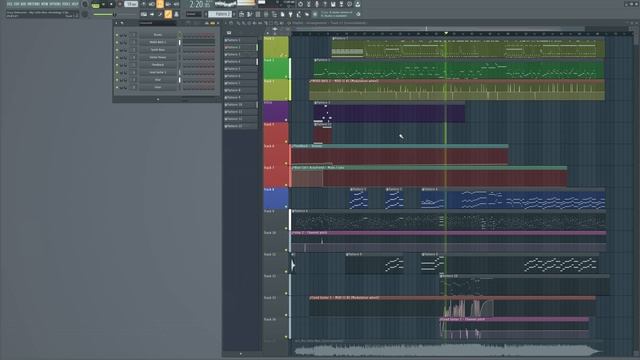Click the Feedback volume automation clip on Track 6
Image resolution: width=640 pixels, height=360 pixels.
tap(399, 155)
